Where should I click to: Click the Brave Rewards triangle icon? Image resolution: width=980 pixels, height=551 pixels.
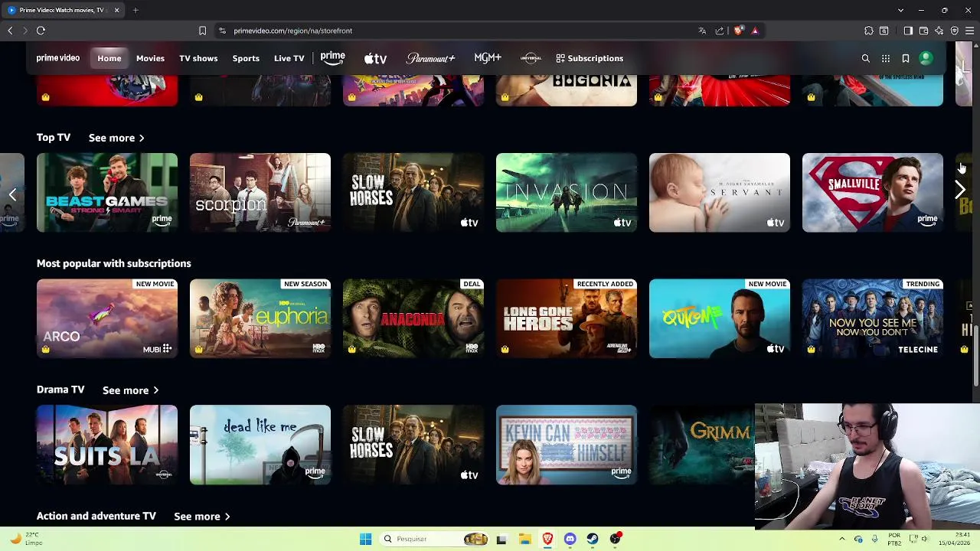coord(755,31)
